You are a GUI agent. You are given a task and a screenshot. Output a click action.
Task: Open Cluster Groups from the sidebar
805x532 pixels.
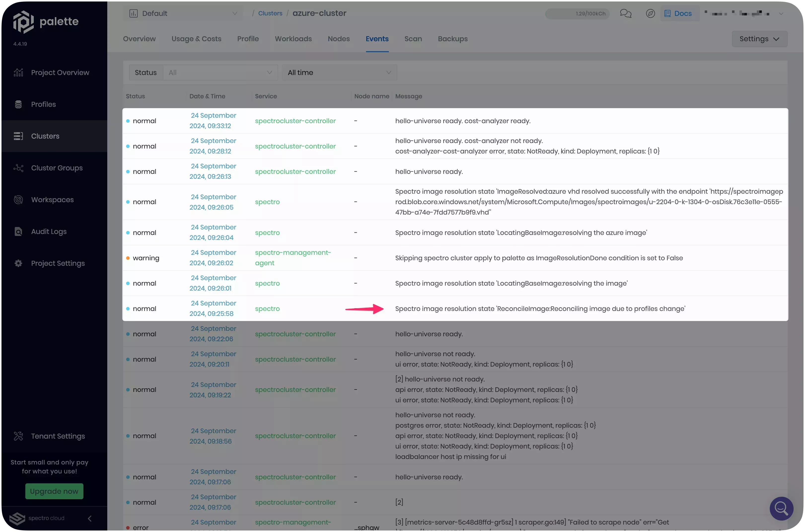19,168
